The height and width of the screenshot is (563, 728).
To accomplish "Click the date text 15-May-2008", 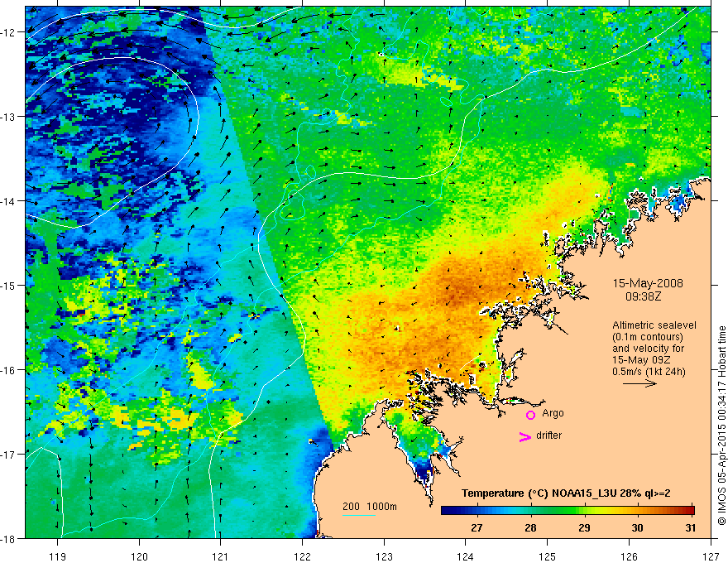I will click(x=648, y=283).
